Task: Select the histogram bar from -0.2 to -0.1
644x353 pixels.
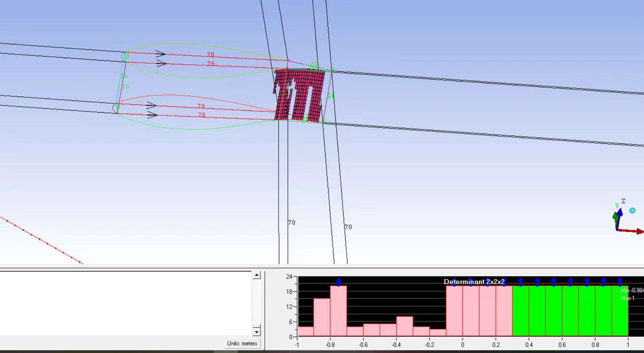Action: pyautogui.click(x=438, y=333)
